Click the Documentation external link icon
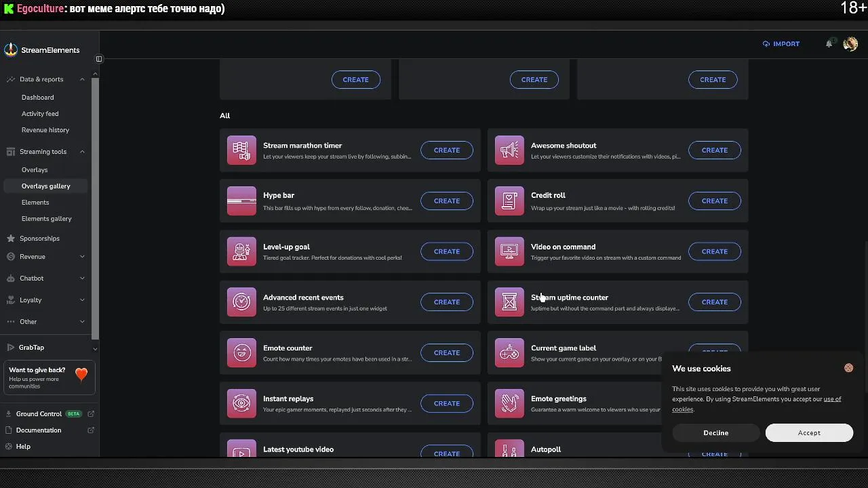868x488 pixels. [91, 430]
